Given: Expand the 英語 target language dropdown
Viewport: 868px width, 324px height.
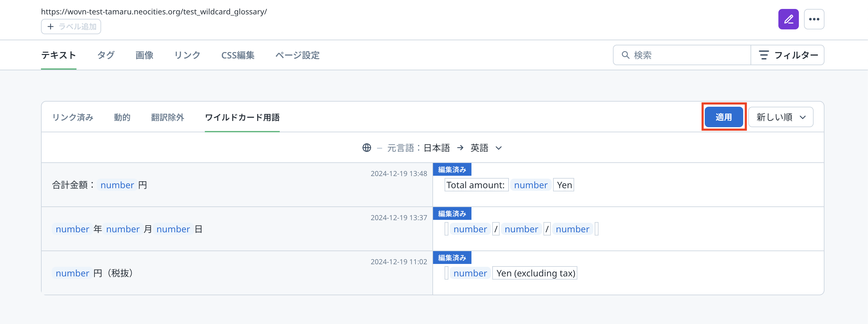Looking at the screenshot, I should coord(486,148).
